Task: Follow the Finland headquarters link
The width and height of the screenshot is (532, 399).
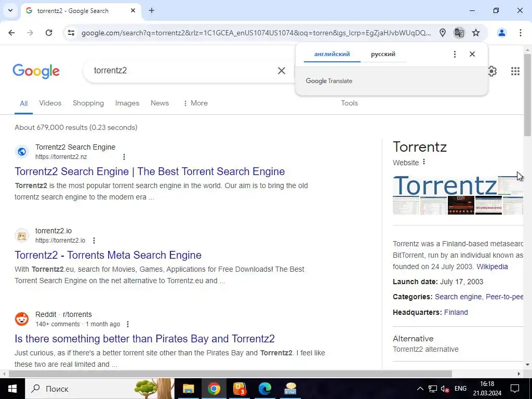Action: [x=456, y=312]
